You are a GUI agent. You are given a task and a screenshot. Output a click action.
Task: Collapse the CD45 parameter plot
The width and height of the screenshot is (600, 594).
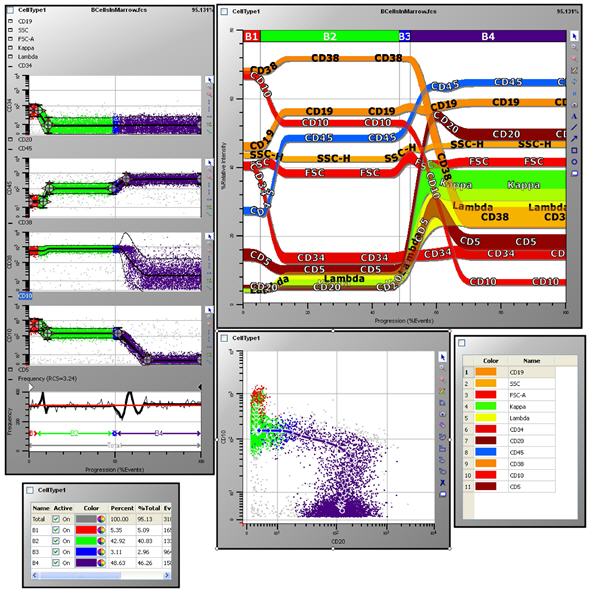(10, 148)
